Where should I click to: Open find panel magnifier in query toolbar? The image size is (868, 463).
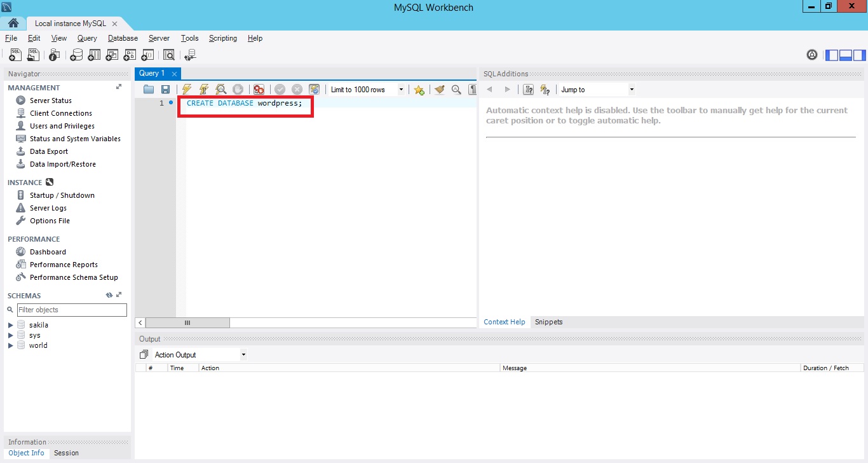[x=456, y=90]
